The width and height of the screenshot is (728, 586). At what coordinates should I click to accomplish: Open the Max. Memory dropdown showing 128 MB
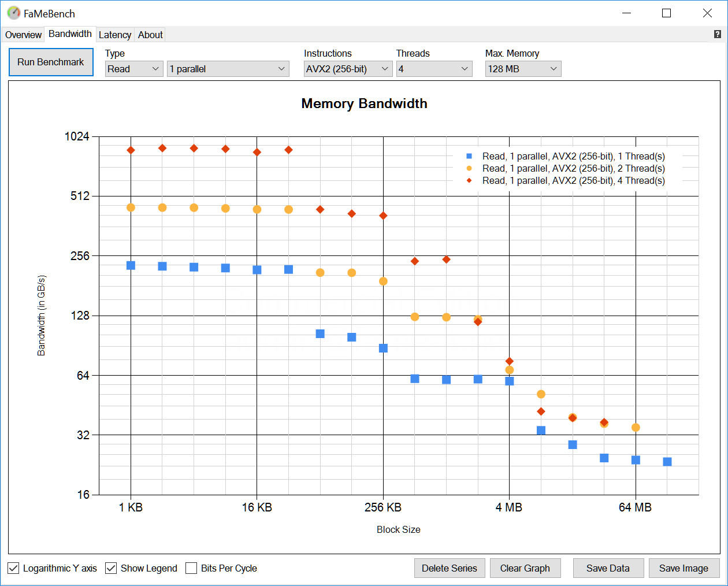click(x=523, y=69)
